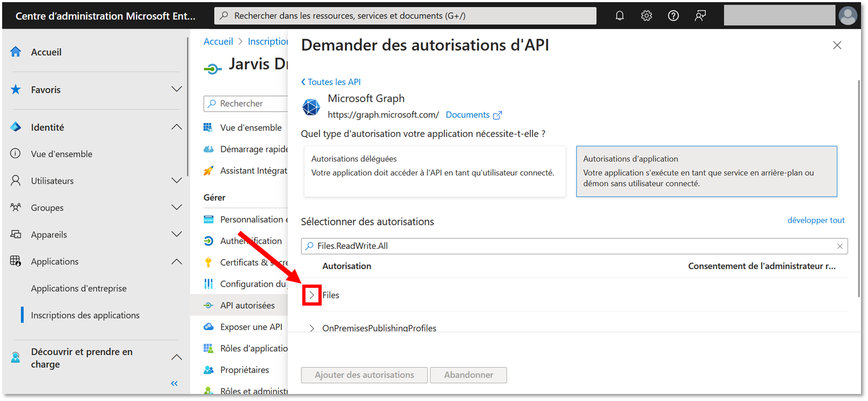Collapse the Applications section chevron
This screenshot has height=401, width=868.
tap(176, 261)
